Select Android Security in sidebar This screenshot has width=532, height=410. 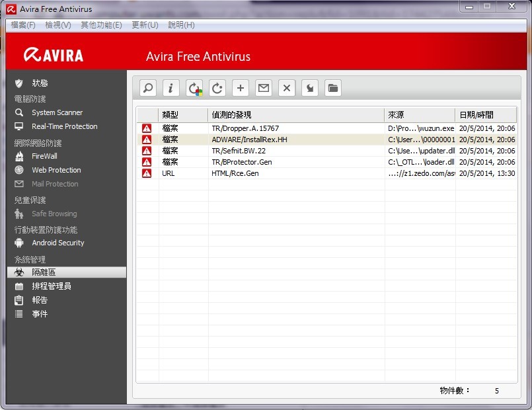click(58, 243)
